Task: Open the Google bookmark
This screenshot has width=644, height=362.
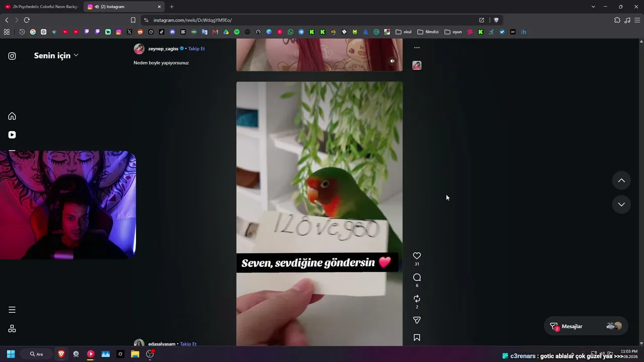Action: point(33,32)
